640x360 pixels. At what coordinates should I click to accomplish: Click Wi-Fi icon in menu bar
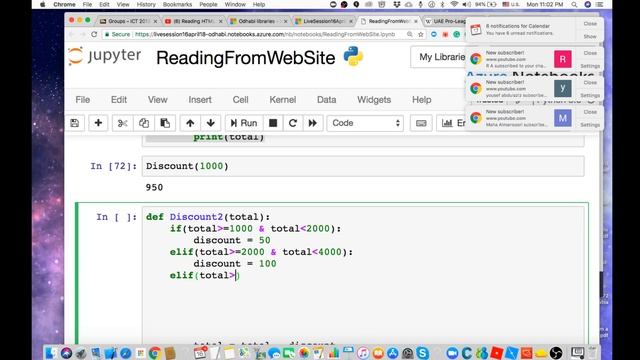coord(454,4)
